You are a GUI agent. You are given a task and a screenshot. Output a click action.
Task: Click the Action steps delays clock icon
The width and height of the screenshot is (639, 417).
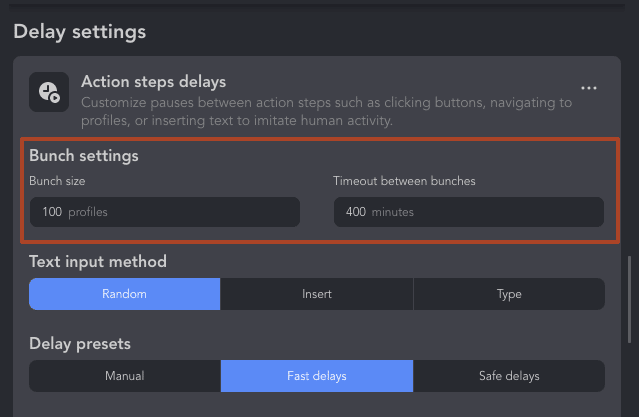click(x=49, y=92)
